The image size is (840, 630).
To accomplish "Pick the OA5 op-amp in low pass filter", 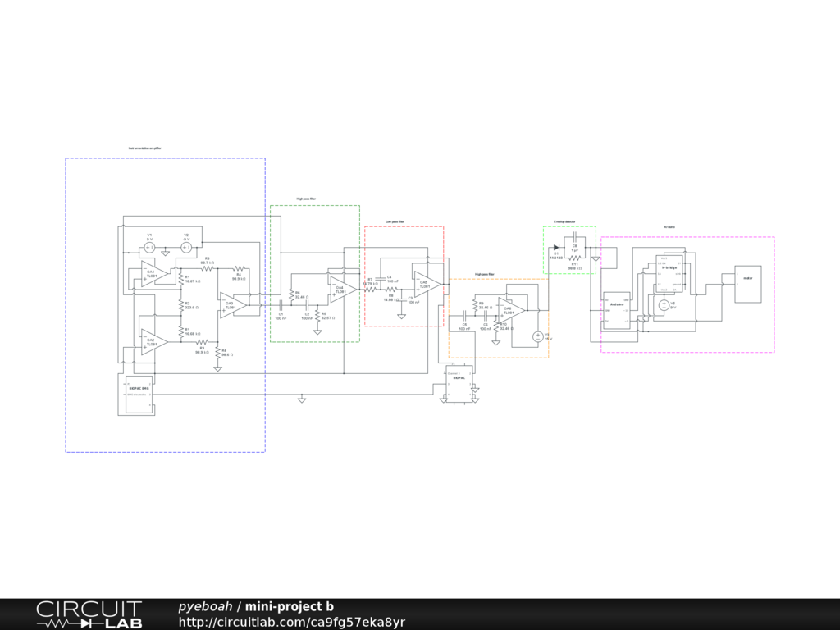I will click(425, 283).
